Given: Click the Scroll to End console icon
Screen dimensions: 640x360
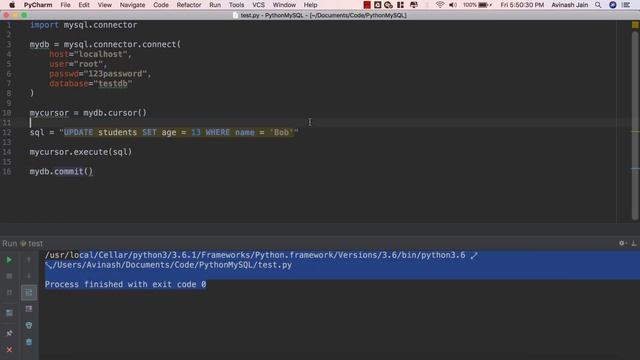Looking at the screenshot, I should [29, 309].
